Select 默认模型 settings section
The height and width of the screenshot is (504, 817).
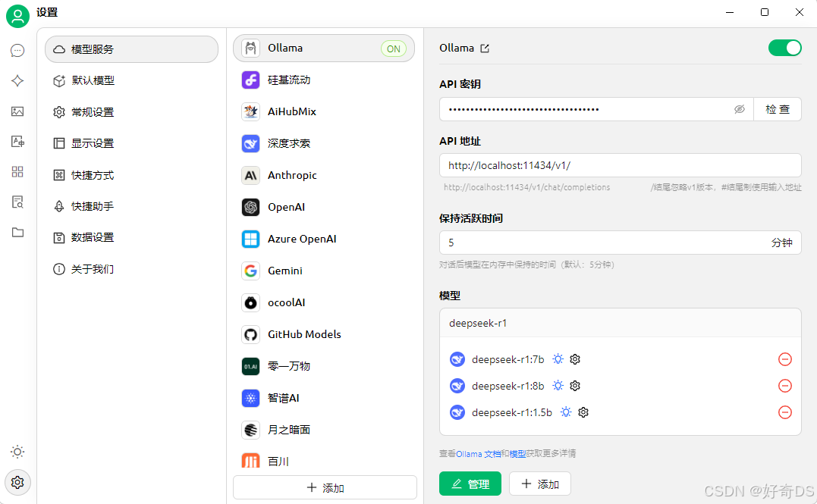click(x=132, y=80)
